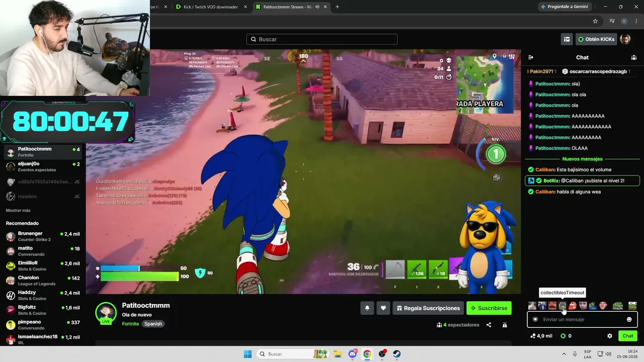The width and height of the screenshot is (644, 362).
Task: Click the Windows taskbar Buscar search box
Action: point(293,354)
